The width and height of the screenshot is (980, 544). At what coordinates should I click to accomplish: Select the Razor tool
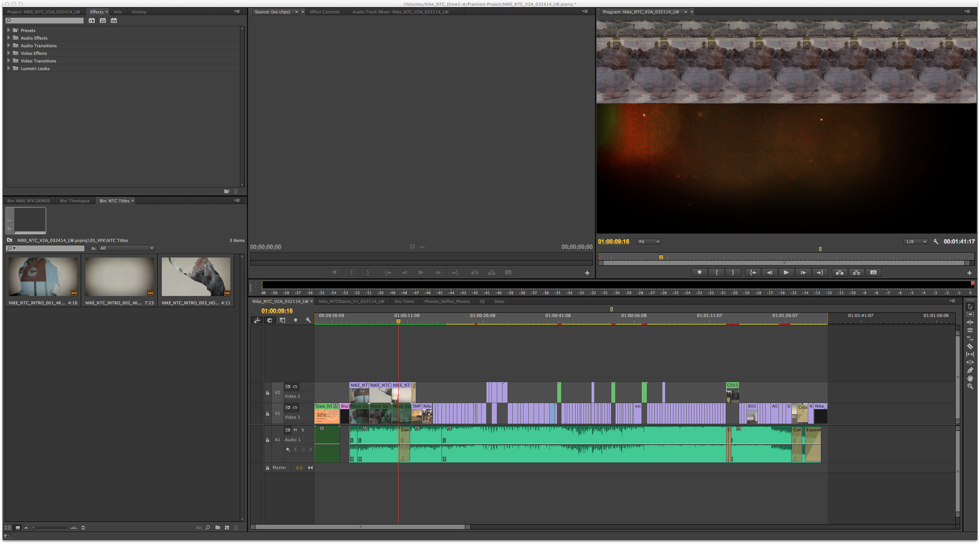pyautogui.click(x=970, y=346)
